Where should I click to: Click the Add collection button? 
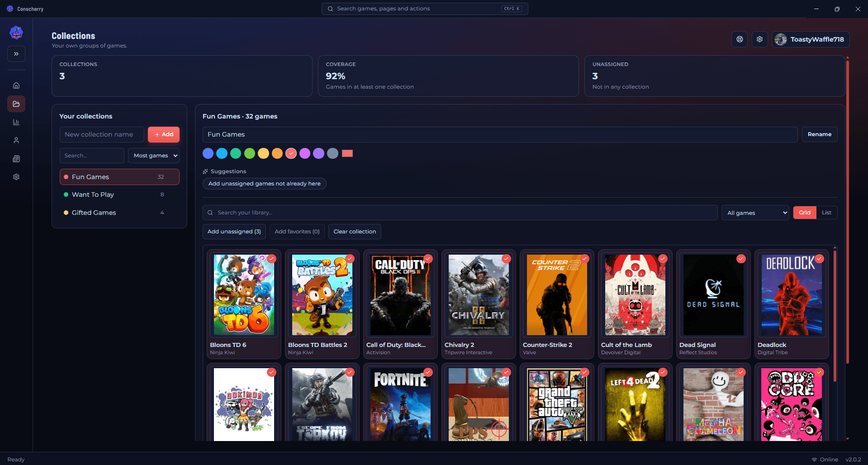coord(164,134)
